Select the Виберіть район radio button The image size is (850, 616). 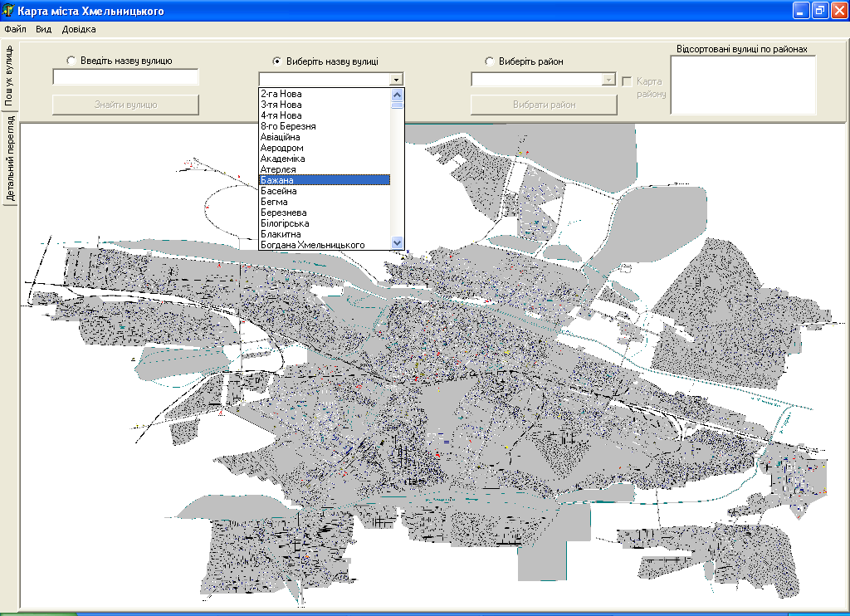point(490,61)
